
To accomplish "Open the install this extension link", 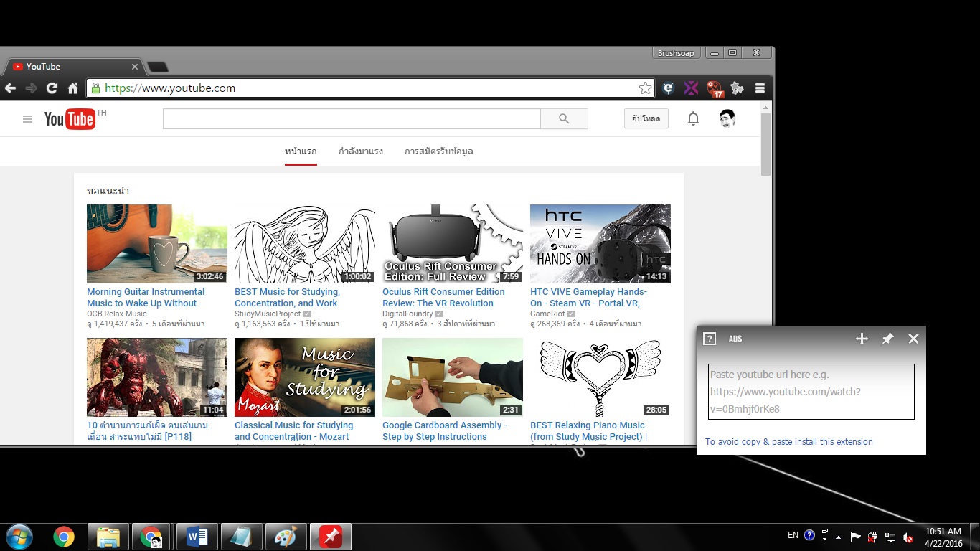I will [x=789, y=442].
